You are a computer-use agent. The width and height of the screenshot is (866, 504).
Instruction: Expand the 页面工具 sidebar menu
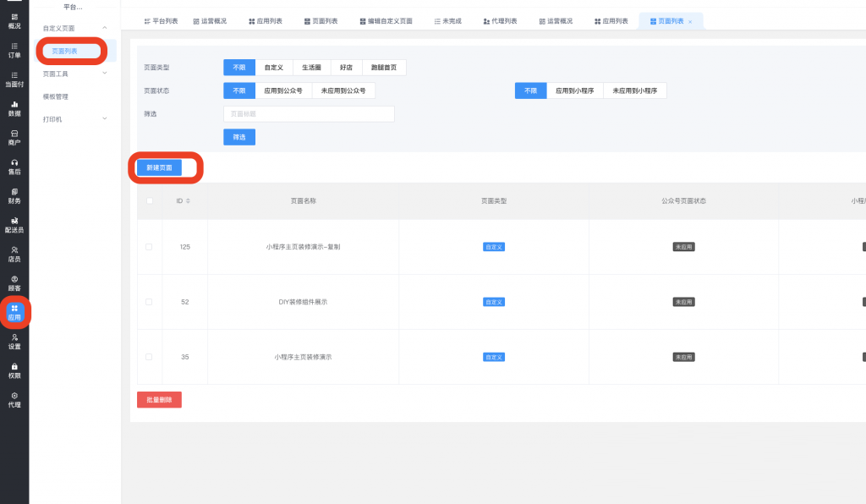(x=104, y=74)
